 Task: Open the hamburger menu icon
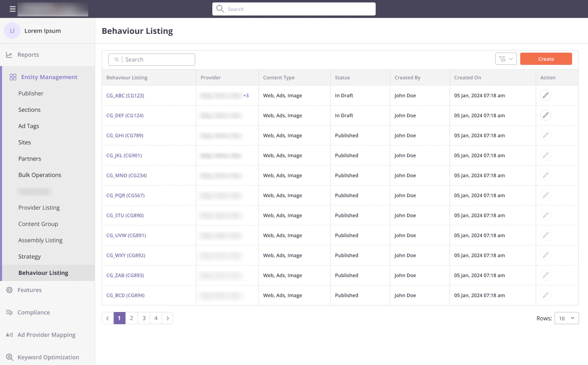[13, 9]
